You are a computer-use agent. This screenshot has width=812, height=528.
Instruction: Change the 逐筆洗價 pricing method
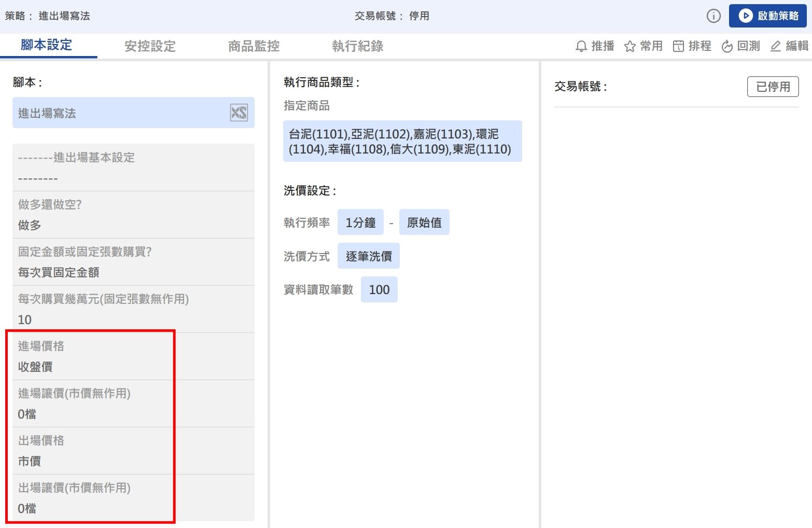coord(368,256)
